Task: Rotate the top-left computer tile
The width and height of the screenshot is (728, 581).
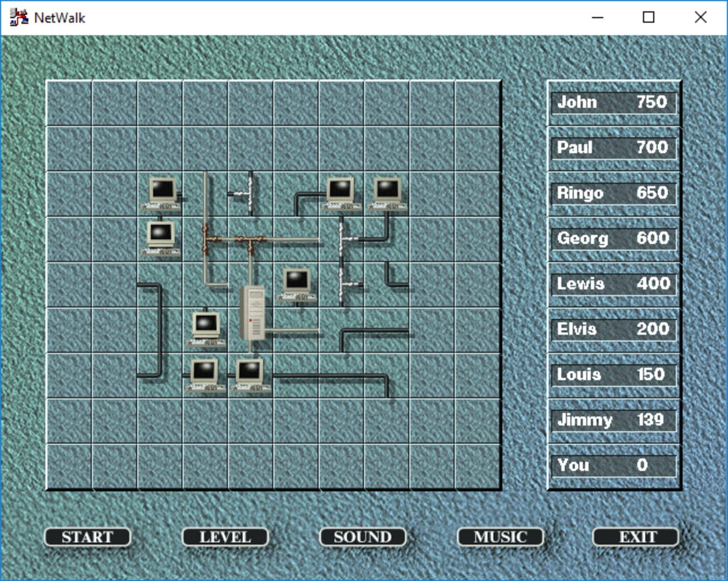Action: (x=161, y=194)
